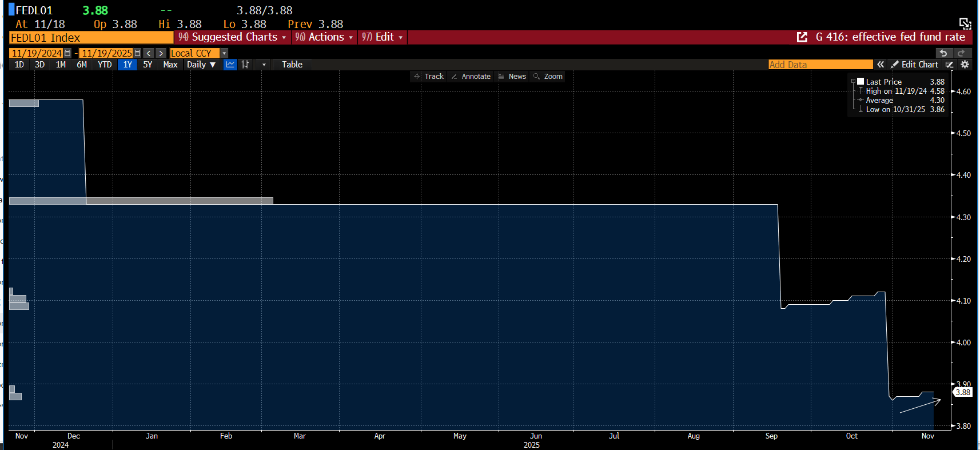Click the Local CCY currency field
The image size is (980, 450).
click(194, 53)
